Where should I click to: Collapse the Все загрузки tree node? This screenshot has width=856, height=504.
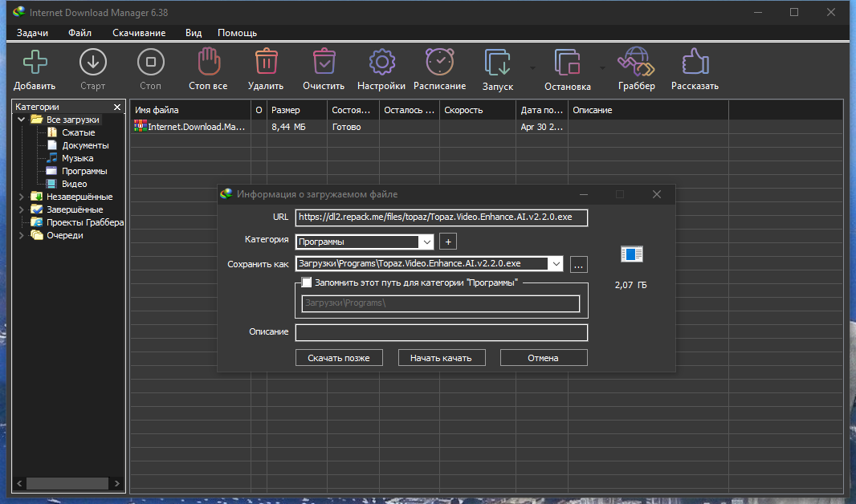point(21,120)
